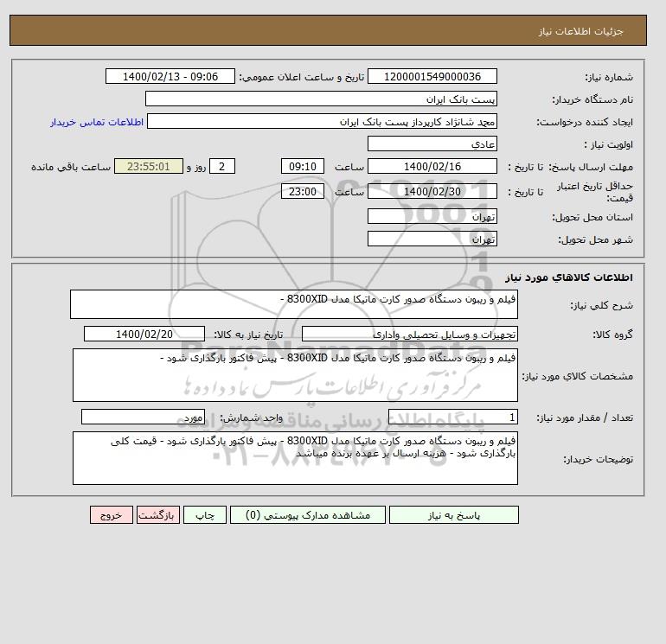Image resolution: width=666 pixels, height=644 pixels.
Task: Click the واحد شمارش label
Action: 251,418
